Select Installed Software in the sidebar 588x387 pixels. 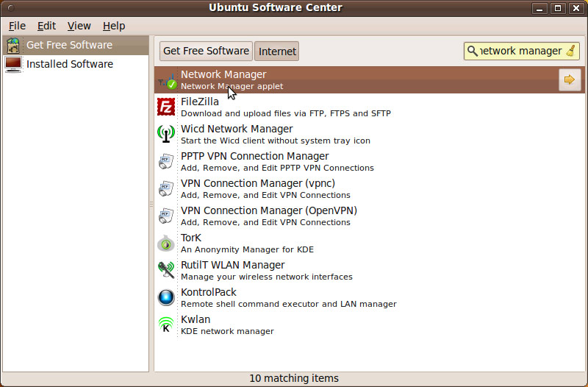(76, 64)
